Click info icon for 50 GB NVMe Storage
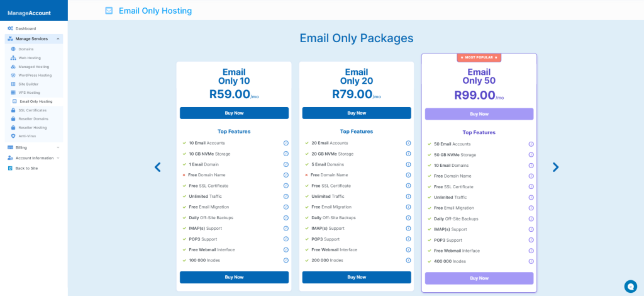Image resolution: width=644 pixels, height=296 pixels. coord(531,154)
